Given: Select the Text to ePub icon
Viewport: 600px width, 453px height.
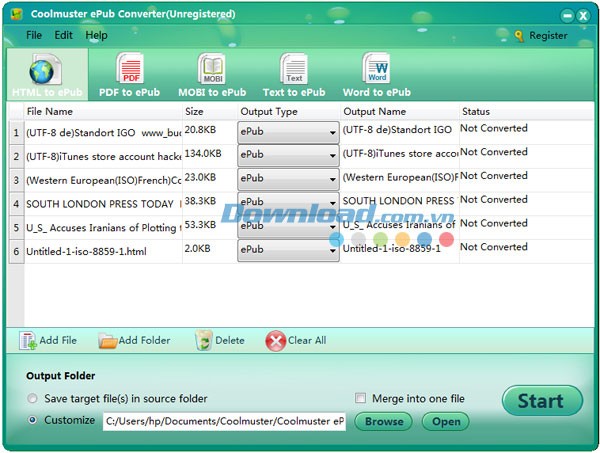Looking at the screenshot, I should [x=293, y=68].
